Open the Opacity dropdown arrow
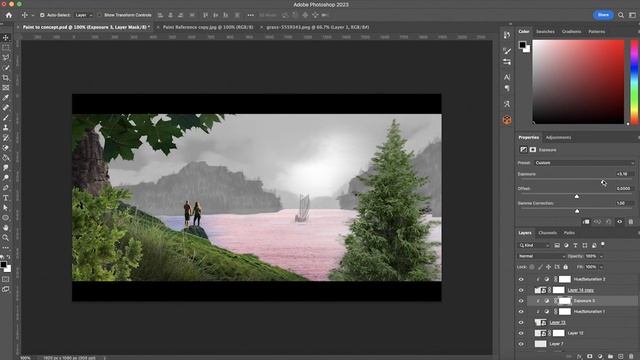This screenshot has width=640, height=360. [x=601, y=256]
